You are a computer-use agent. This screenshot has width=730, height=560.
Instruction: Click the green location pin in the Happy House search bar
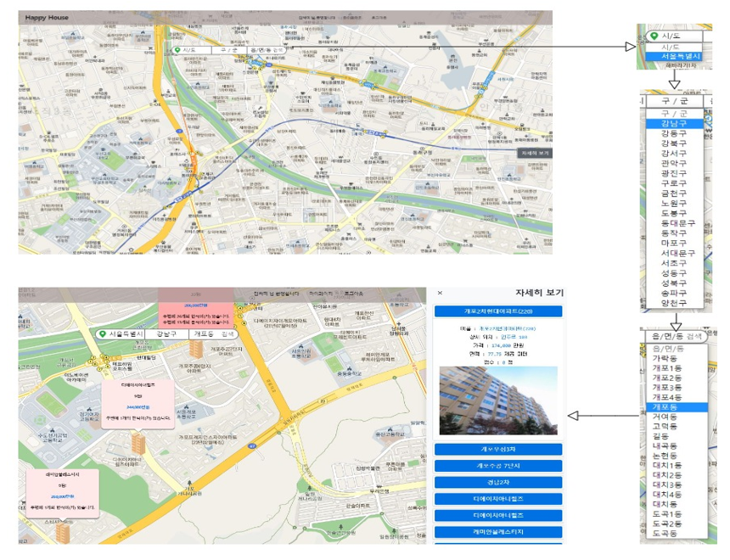(x=177, y=50)
